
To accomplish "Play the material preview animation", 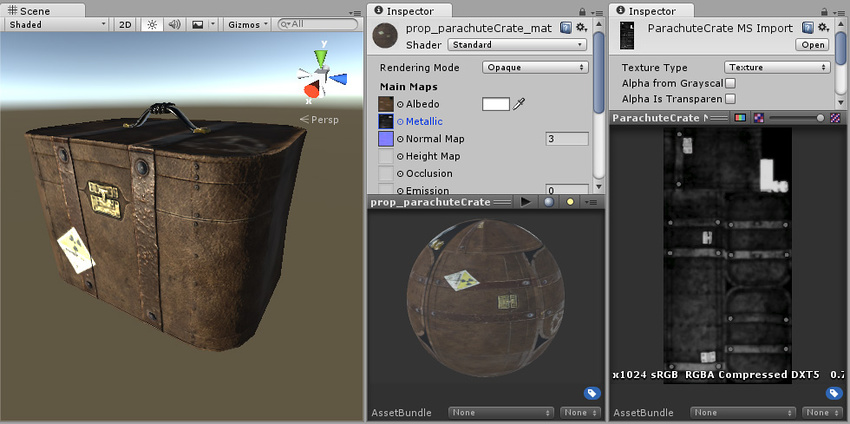I will [x=526, y=202].
